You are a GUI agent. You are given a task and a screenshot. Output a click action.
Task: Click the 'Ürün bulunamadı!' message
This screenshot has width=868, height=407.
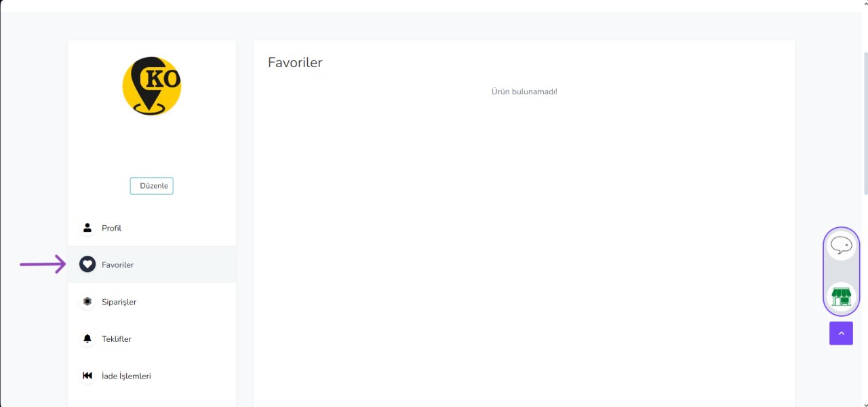coord(524,92)
